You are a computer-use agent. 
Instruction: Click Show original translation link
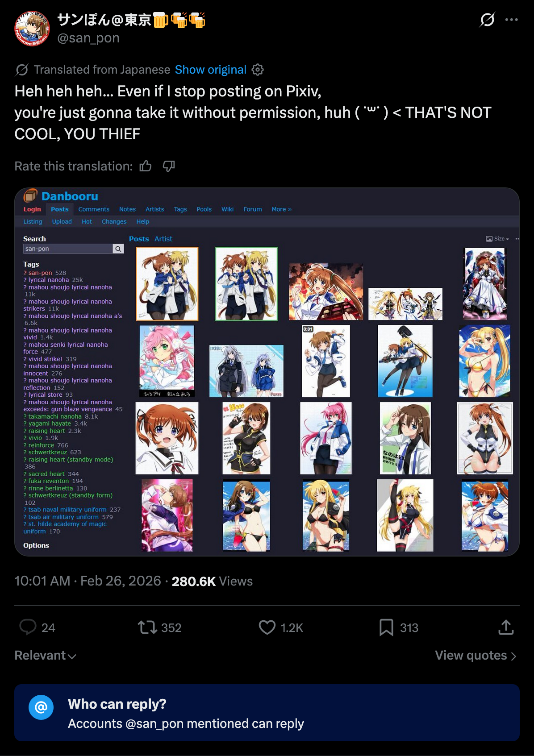[210, 70]
